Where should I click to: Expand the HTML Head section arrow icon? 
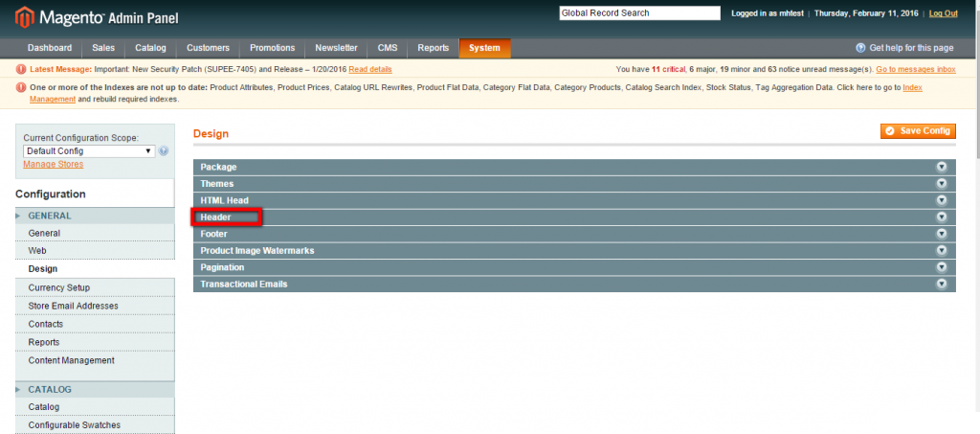[x=942, y=200]
